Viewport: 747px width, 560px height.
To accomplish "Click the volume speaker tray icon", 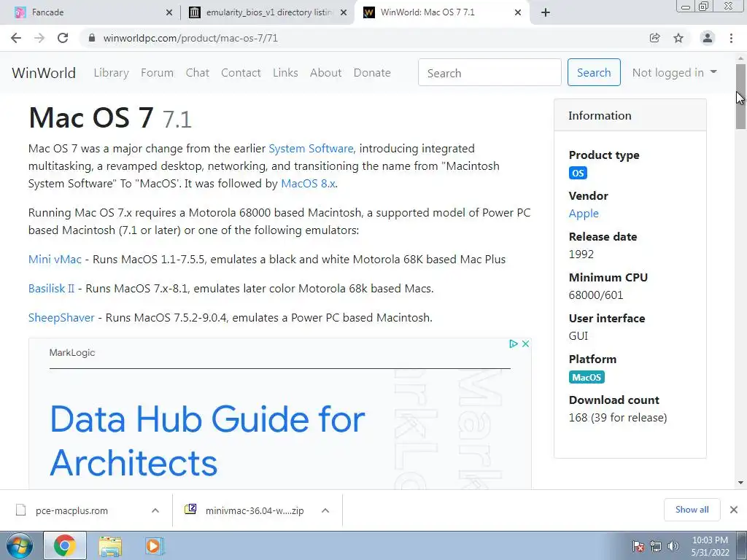I will click(673, 546).
